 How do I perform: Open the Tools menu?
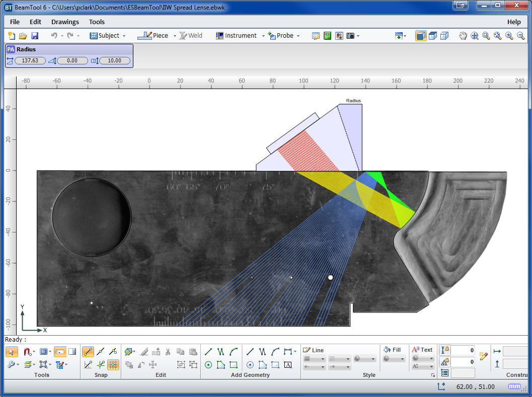coord(97,22)
